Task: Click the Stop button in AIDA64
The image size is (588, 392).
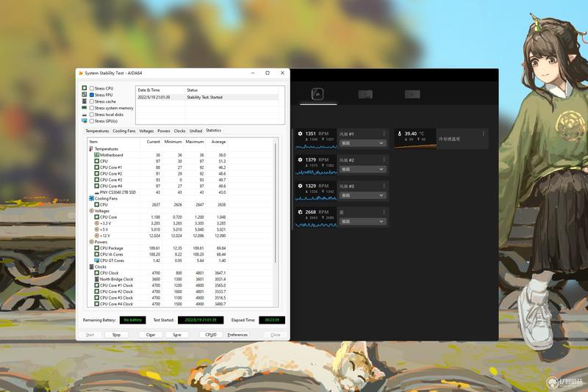Action: [117, 335]
